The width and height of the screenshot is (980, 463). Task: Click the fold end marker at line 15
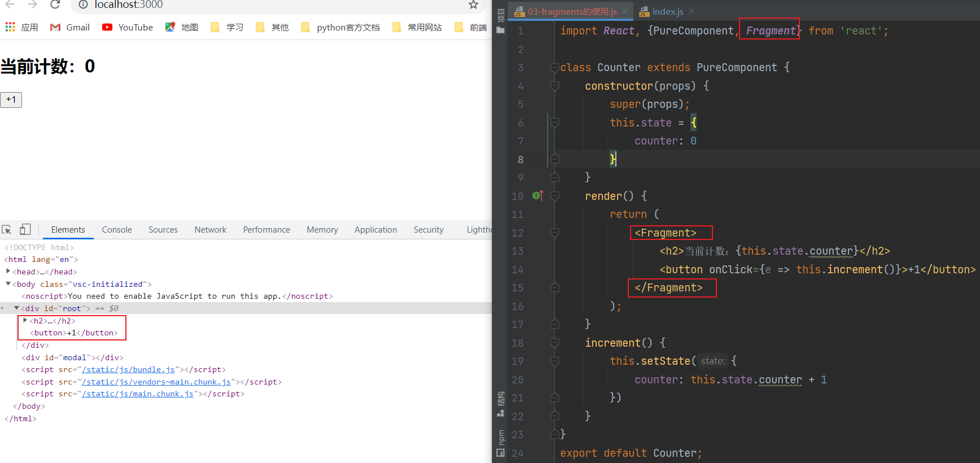[555, 288]
